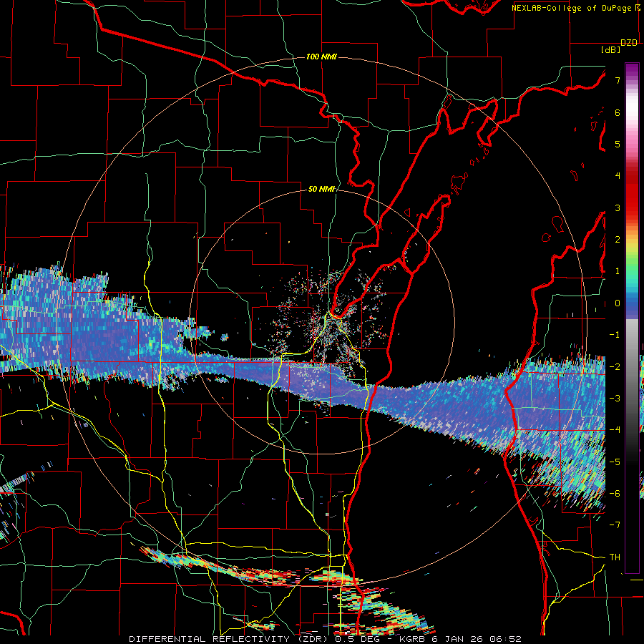The height and width of the screenshot is (644, 644).
Task: Click the "50 NMI" range ring label
Action: pyautogui.click(x=321, y=189)
